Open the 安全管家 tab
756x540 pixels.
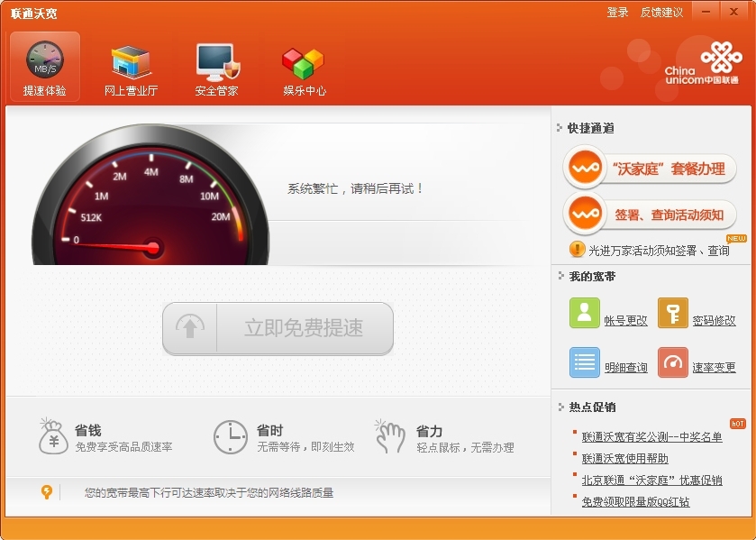coord(217,69)
